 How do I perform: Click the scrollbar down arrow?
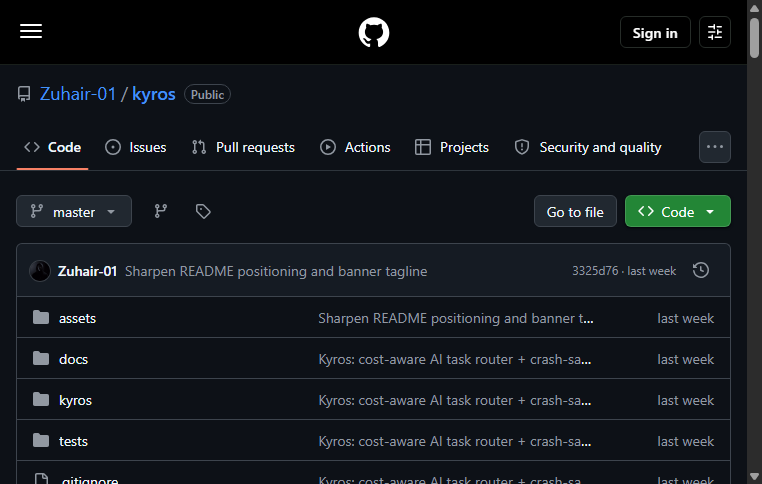pos(754,476)
